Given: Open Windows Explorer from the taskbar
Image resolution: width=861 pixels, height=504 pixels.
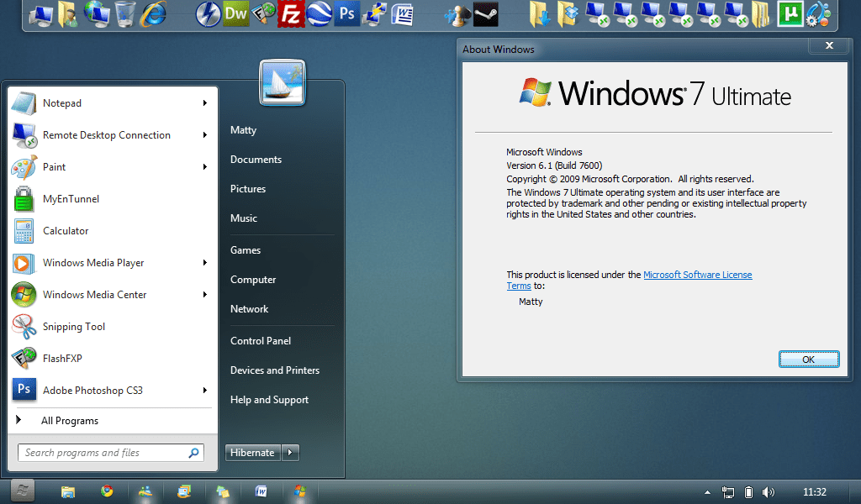Looking at the screenshot, I should (68, 491).
